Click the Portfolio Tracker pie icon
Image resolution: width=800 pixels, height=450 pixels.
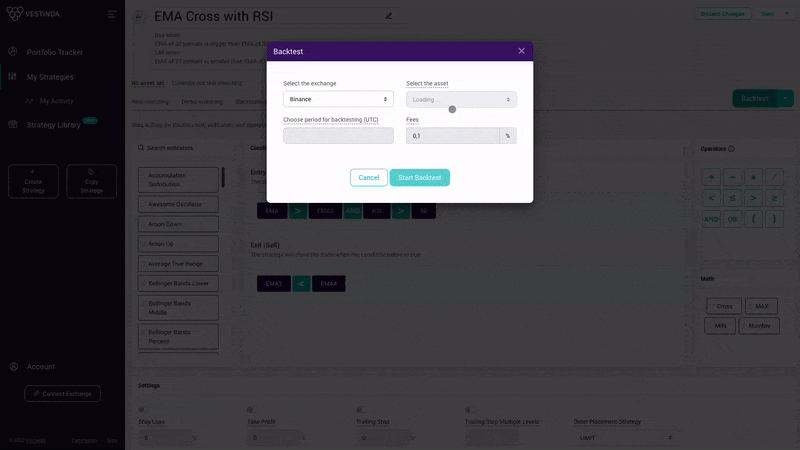tap(13, 52)
